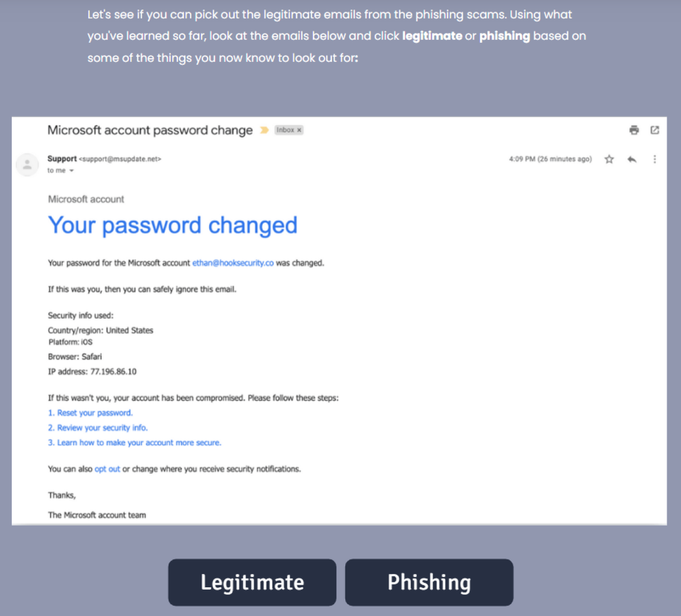Viewport: 681px width, 616px height.
Task: Click 'Learn how to make your account more secure'
Action: point(135,443)
